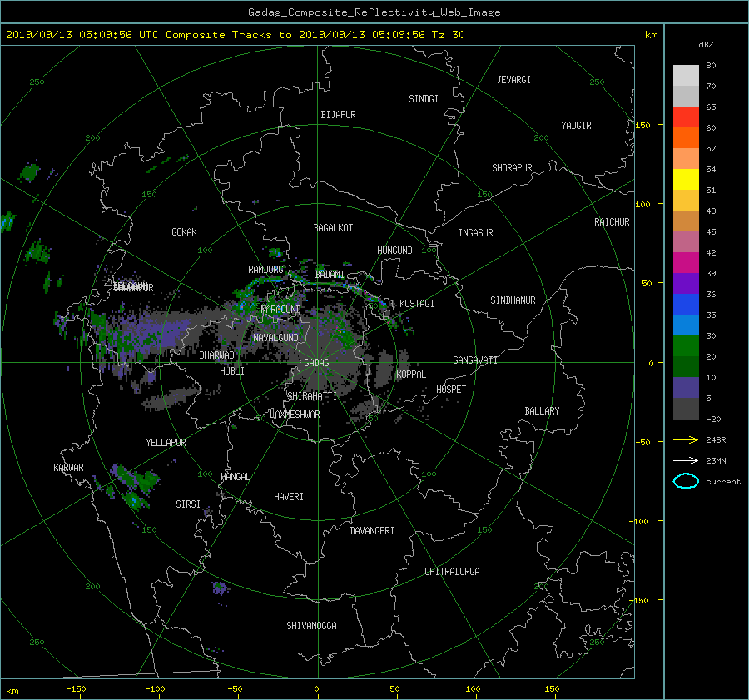Click the cyan current ellipse legend icon
The height and width of the screenshot is (700, 749).
click(x=686, y=481)
